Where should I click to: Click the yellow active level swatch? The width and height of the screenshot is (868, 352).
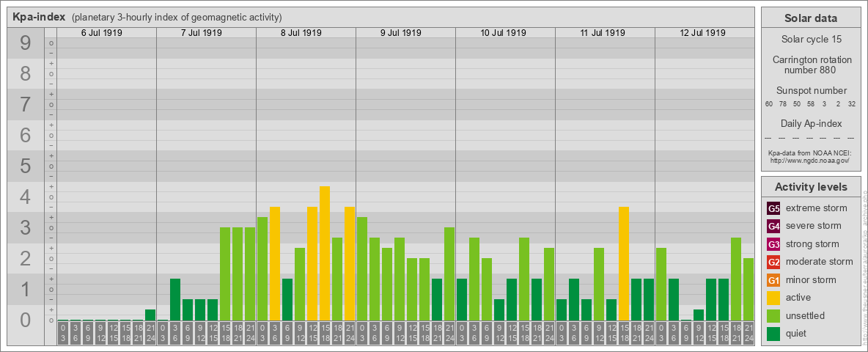pos(773,298)
